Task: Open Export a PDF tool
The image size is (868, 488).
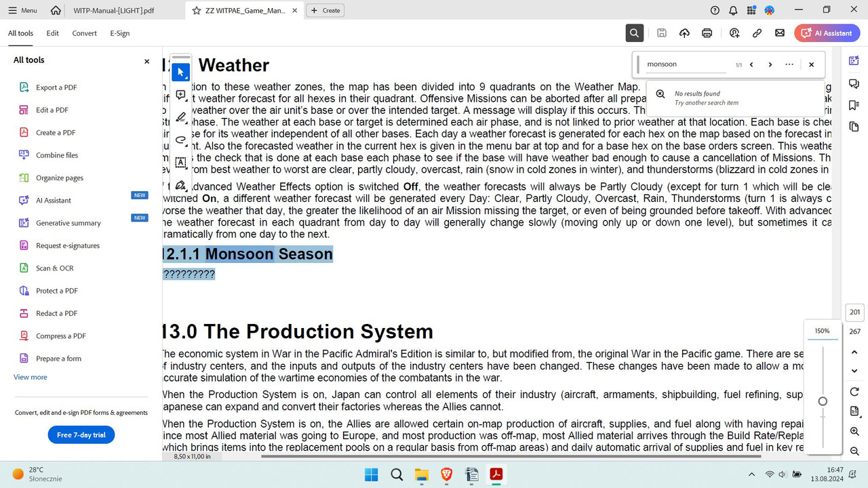Action: tap(56, 87)
